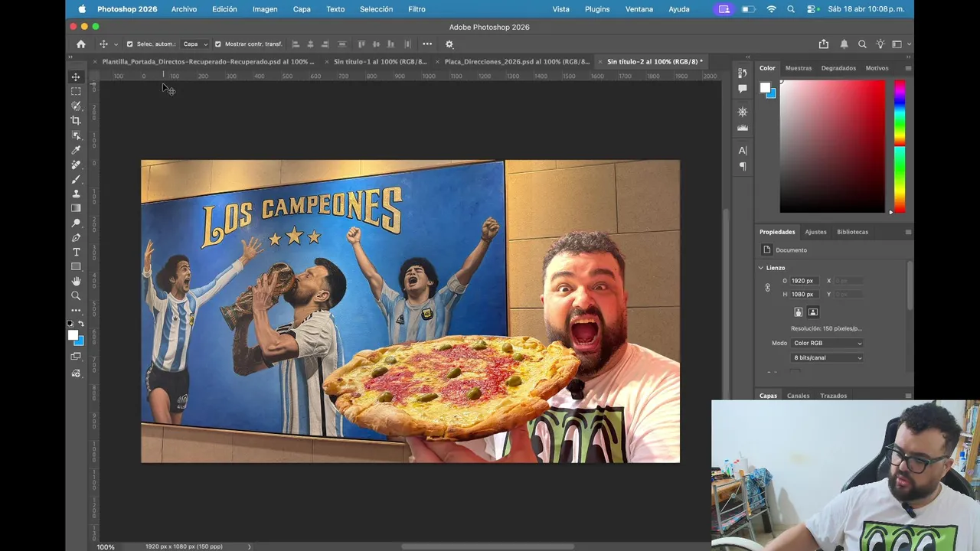This screenshot has height=551, width=980.
Task: Open the Propiedades panel options menu
Action: pos(908,232)
